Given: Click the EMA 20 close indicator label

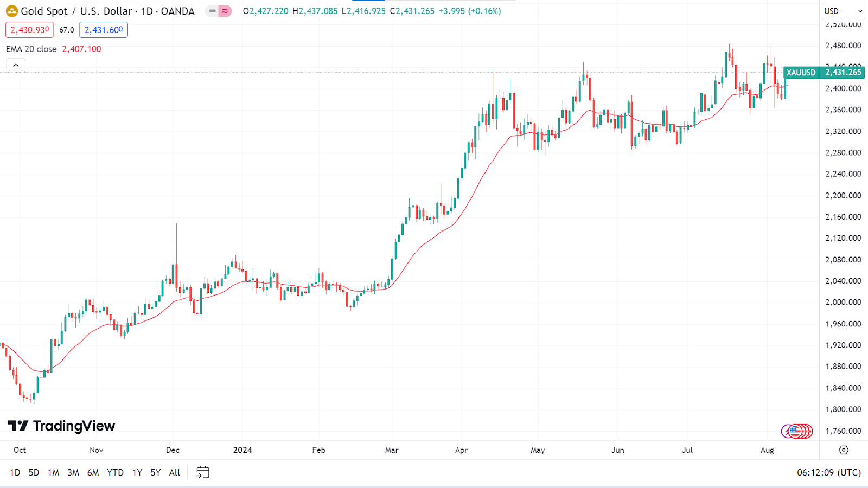Looking at the screenshot, I should pyautogui.click(x=31, y=49).
